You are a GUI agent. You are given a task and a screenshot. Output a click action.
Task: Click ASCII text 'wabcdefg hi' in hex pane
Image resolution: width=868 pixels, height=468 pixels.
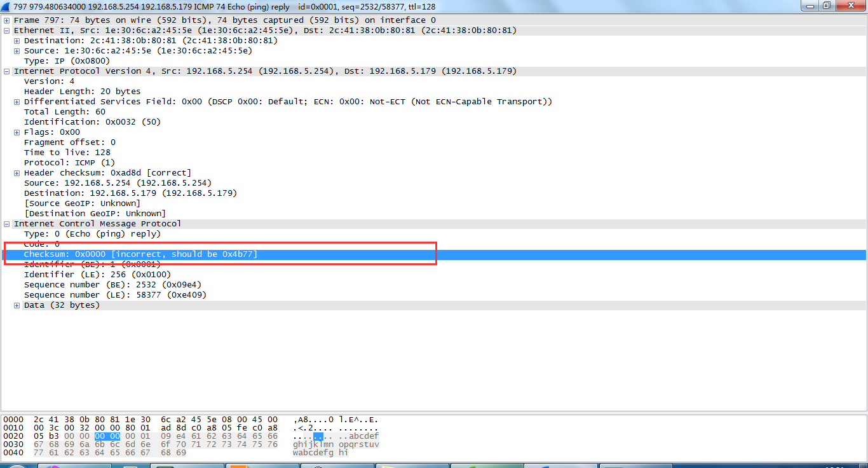pyautogui.click(x=321, y=453)
